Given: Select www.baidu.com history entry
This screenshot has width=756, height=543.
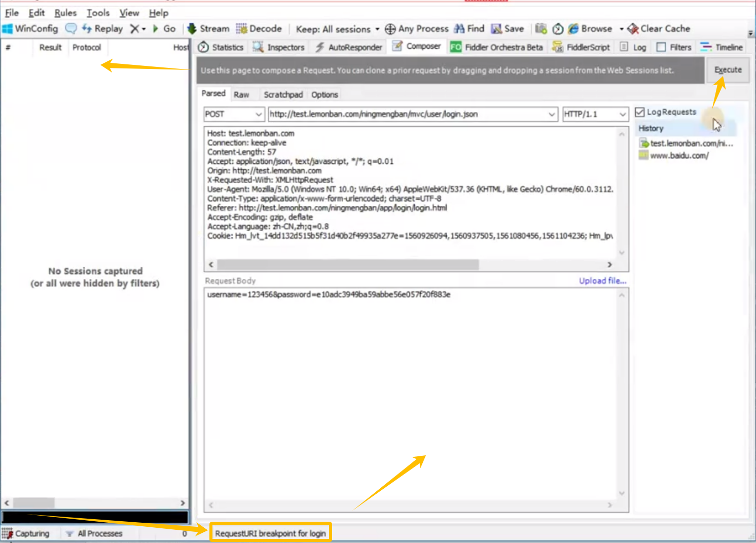Looking at the screenshot, I should click(673, 156).
